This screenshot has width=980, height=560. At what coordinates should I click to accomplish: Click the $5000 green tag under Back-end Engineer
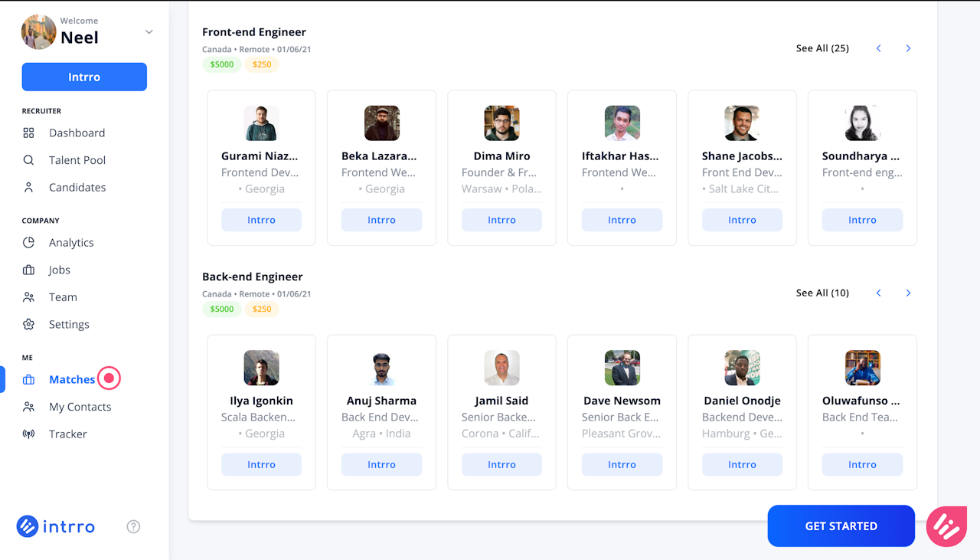(x=222, y=309)
